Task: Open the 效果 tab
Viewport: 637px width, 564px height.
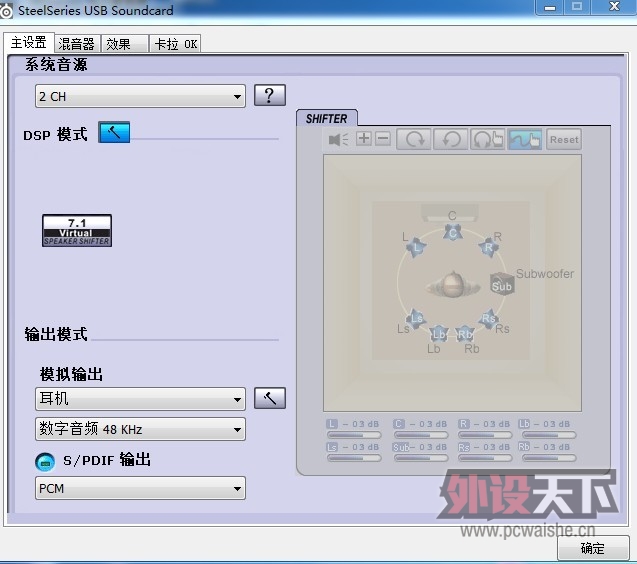Action: point(124,43)
